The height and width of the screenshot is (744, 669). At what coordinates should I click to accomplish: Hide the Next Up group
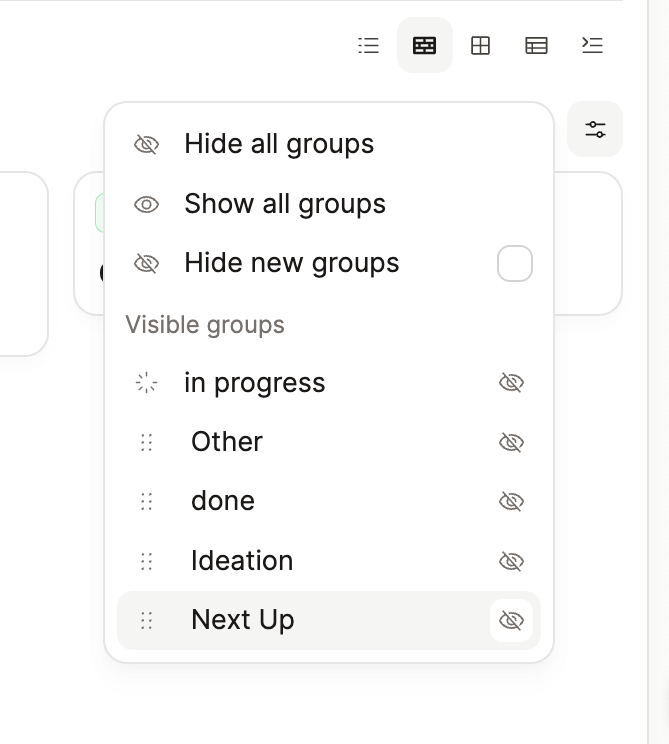[x=511, y=620]
